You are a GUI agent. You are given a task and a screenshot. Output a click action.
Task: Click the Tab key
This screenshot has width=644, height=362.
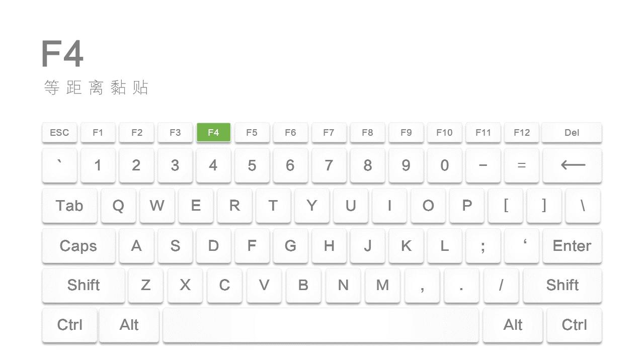[x=69, y=205]
